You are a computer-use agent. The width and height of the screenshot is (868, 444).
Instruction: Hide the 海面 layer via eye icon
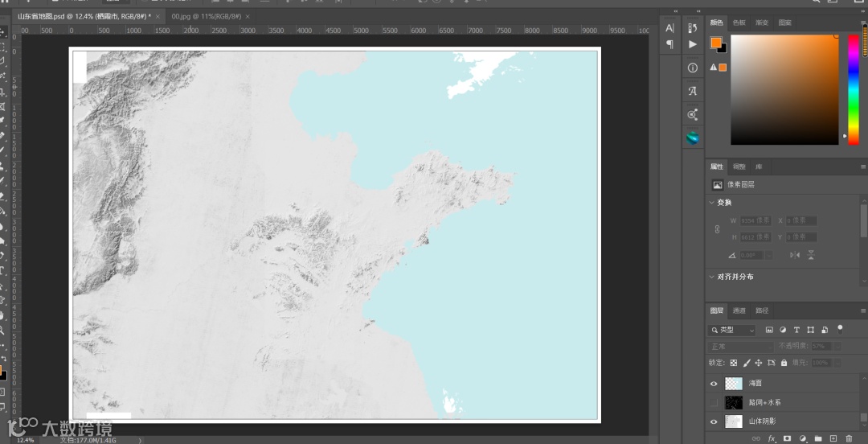pos(714,384)
